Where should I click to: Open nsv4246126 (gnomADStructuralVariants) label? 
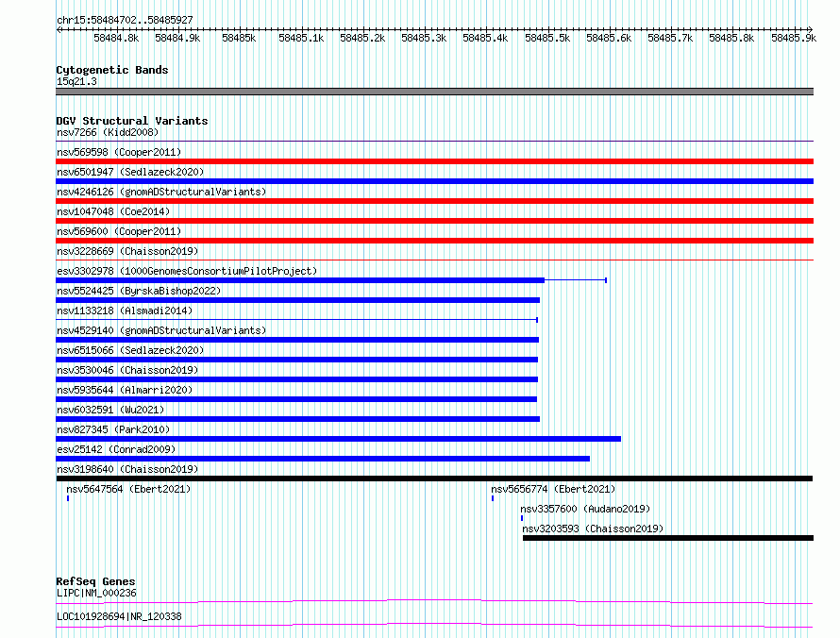(x=161, y=192)
